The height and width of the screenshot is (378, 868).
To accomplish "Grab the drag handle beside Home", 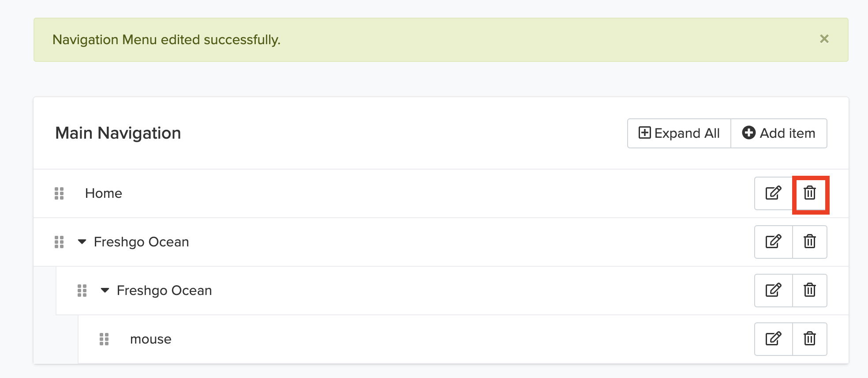I will (x=59, y=193).
